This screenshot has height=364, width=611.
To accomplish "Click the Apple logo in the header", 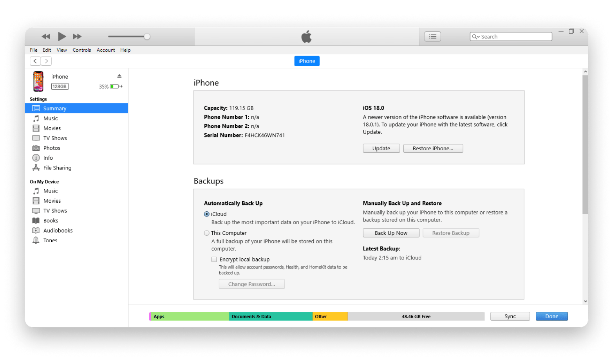I will tap(306, 36).
